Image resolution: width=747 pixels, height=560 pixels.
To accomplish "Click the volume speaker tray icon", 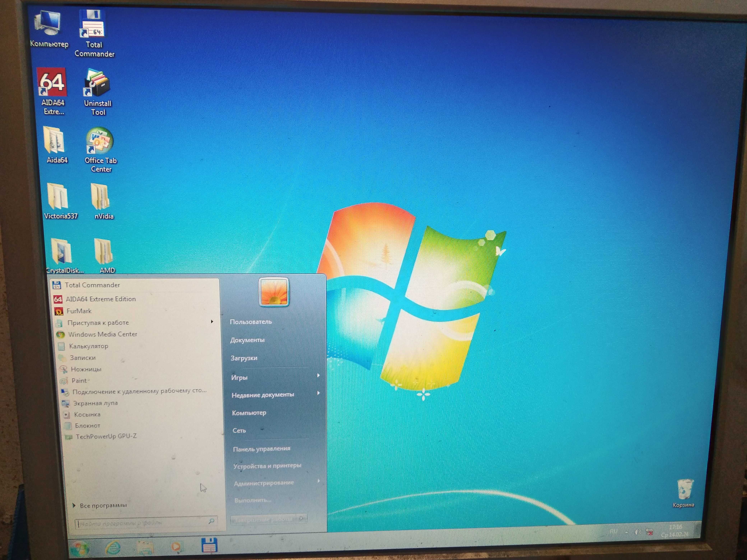I will click(x=637, y=532).
